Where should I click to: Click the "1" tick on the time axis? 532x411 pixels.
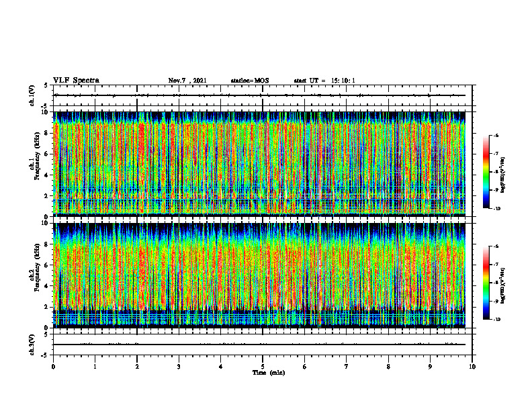point(95,367)
